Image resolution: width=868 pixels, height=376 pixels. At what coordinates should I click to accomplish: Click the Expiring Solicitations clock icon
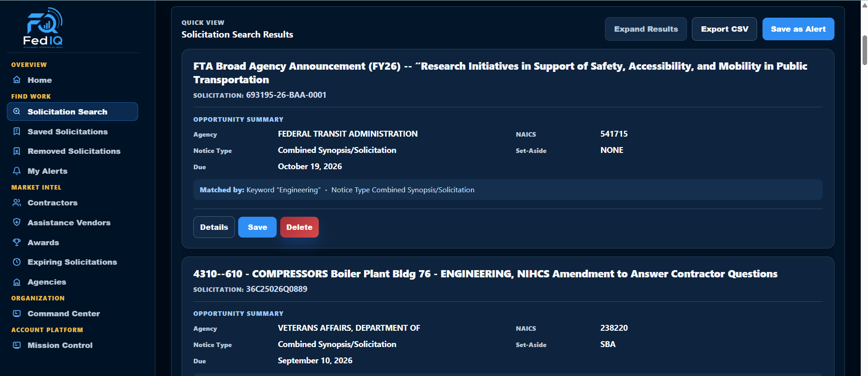17,262
